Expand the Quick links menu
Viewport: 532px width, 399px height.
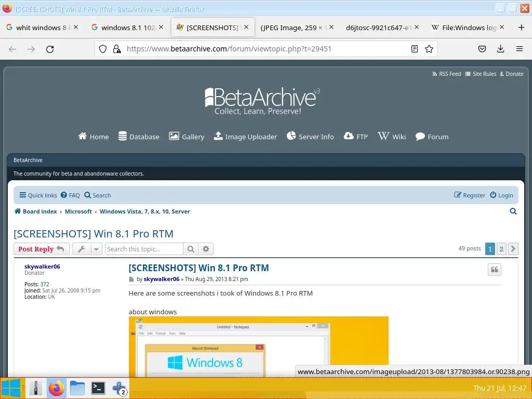click(38, 195)
